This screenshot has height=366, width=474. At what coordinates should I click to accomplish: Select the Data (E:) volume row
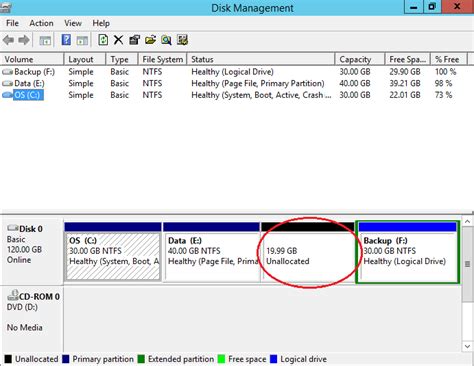point(233,83)
